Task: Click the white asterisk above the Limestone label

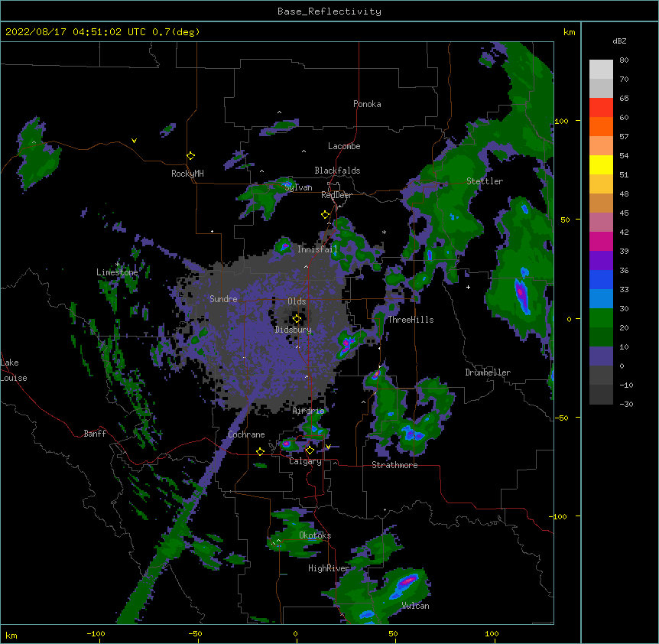Action: [x=117, y=264]
